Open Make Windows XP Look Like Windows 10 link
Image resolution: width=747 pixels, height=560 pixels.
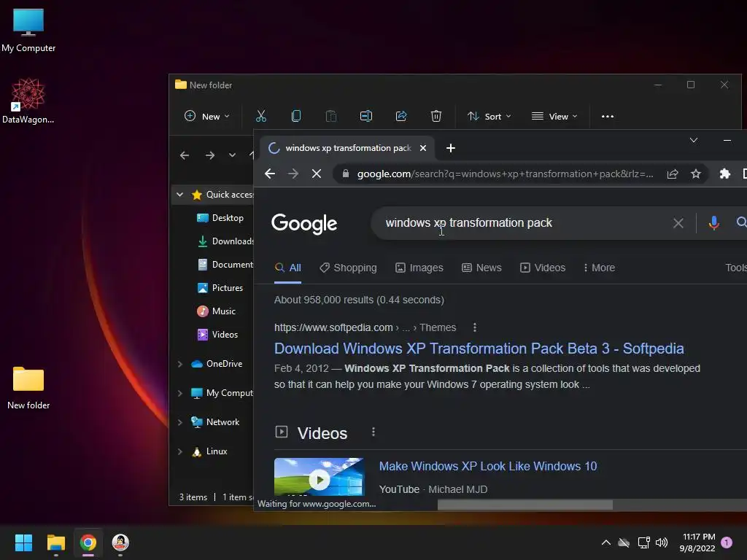pos(488,466)
